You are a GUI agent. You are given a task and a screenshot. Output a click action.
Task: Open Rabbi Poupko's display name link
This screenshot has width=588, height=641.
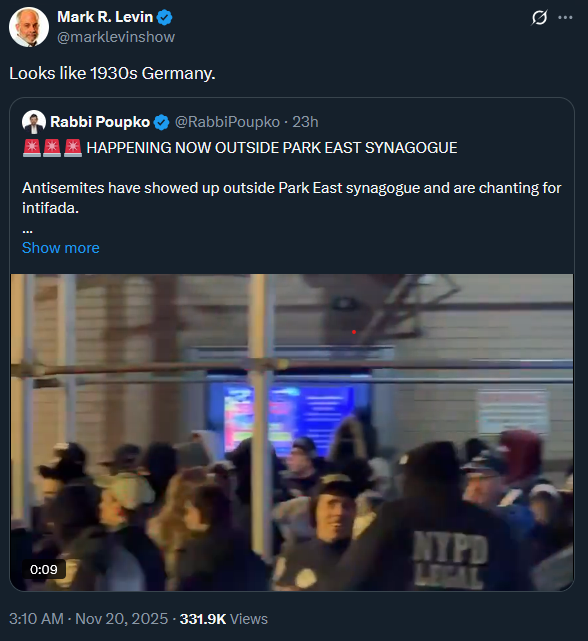tap(100, 122)
